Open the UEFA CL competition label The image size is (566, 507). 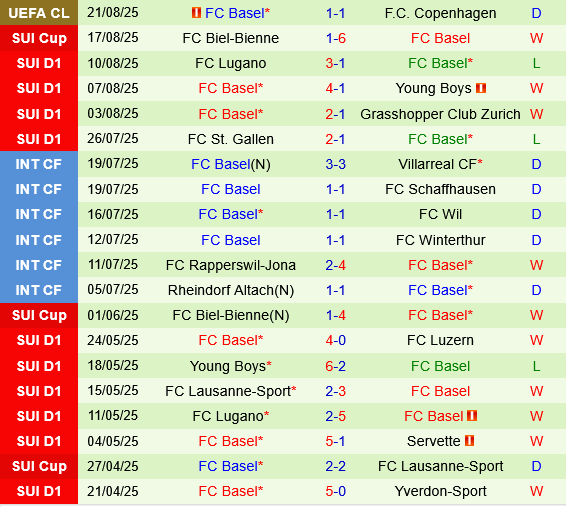click(x=39, y=13)
